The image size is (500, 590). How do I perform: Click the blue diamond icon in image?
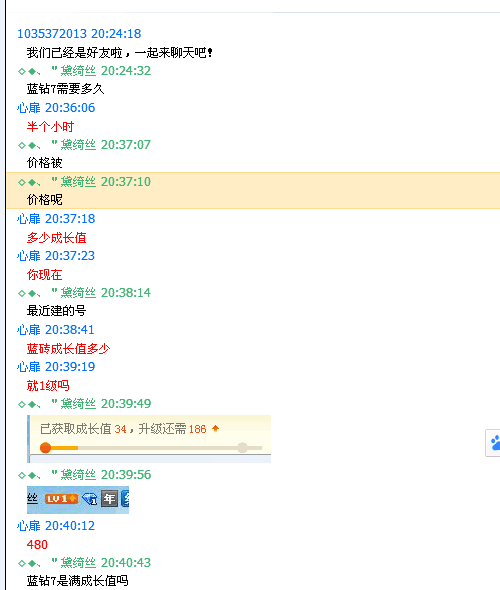[x=90, y=499]
